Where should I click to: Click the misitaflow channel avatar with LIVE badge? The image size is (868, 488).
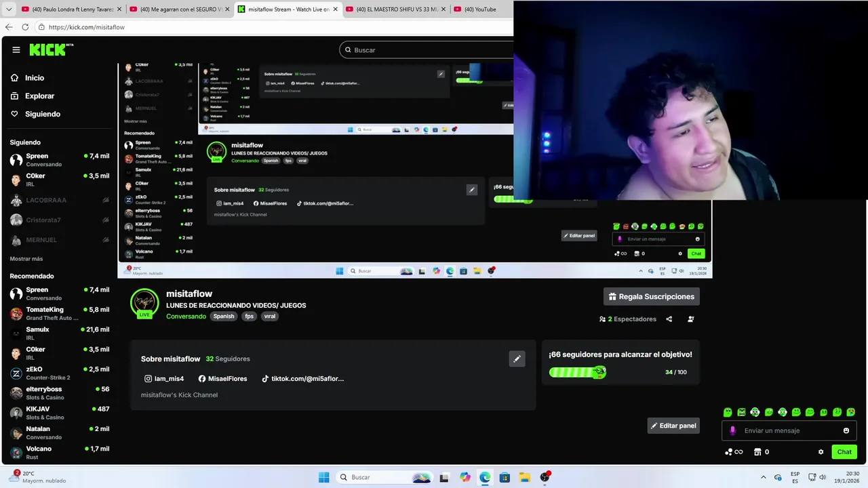(x=144, y=303)
